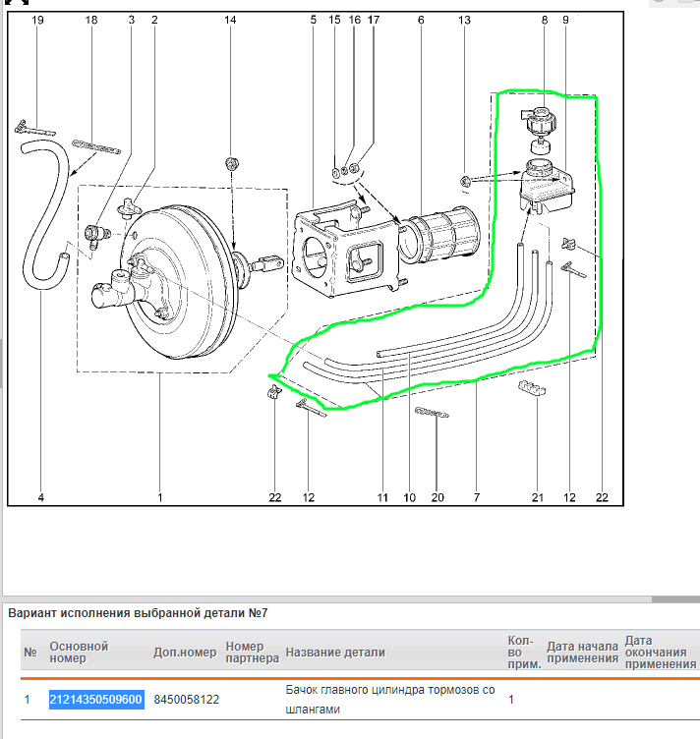
Task: Click callout number 13 for reservoir nut
Action: (464, 21)
